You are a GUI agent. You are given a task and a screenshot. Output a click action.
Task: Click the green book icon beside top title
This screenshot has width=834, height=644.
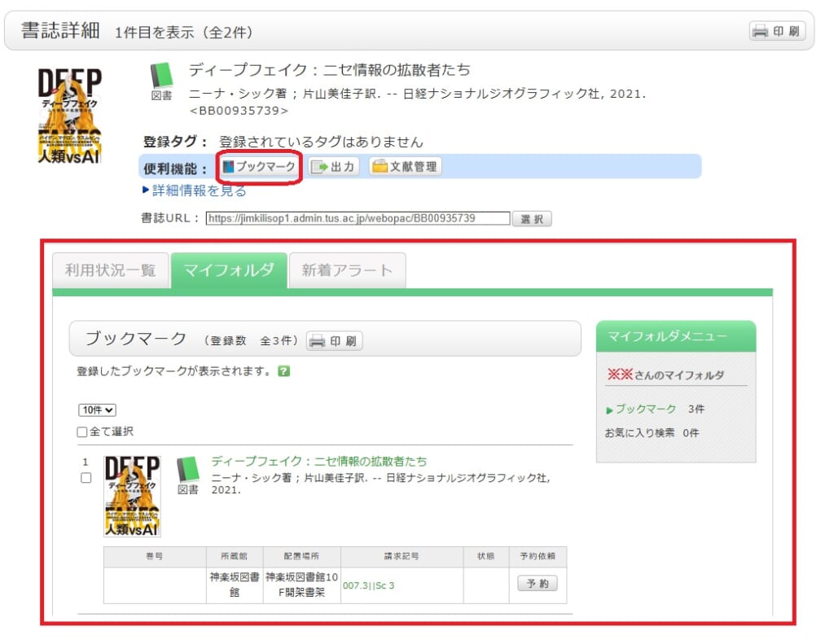[x=161, y=76]
